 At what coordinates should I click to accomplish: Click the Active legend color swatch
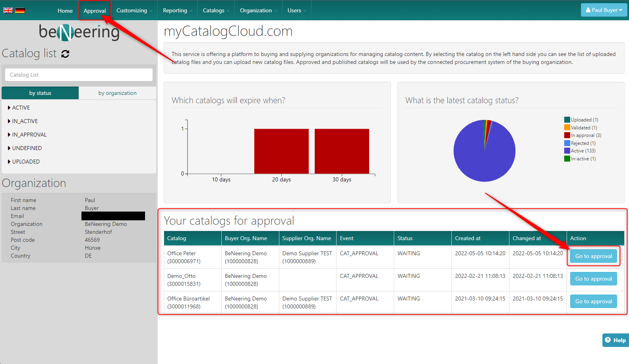click(x=567, y=151)
